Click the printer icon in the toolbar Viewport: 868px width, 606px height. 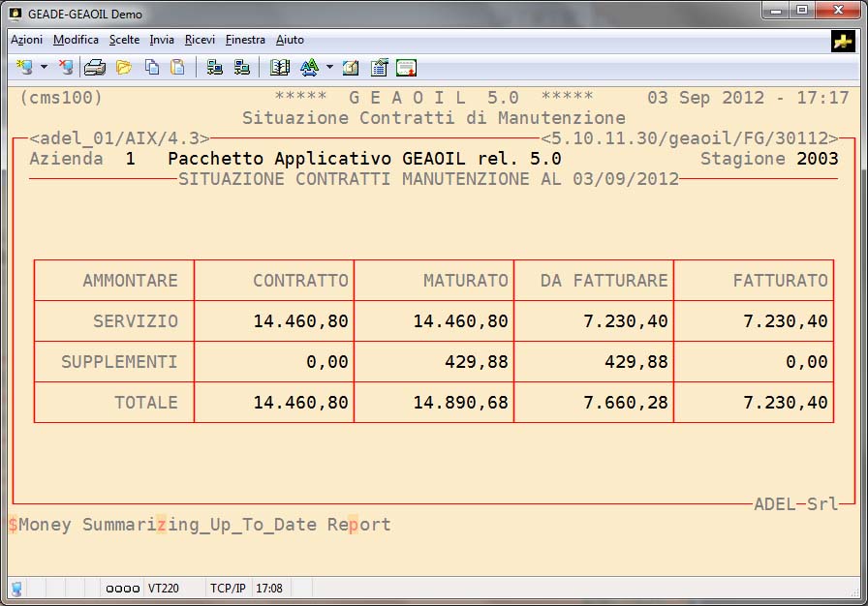(94, 67)
